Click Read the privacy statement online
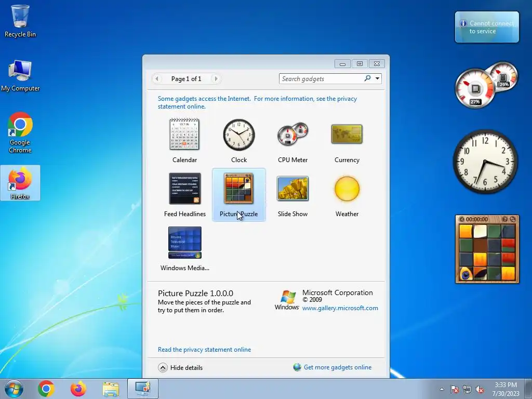 tap(204, 350)
